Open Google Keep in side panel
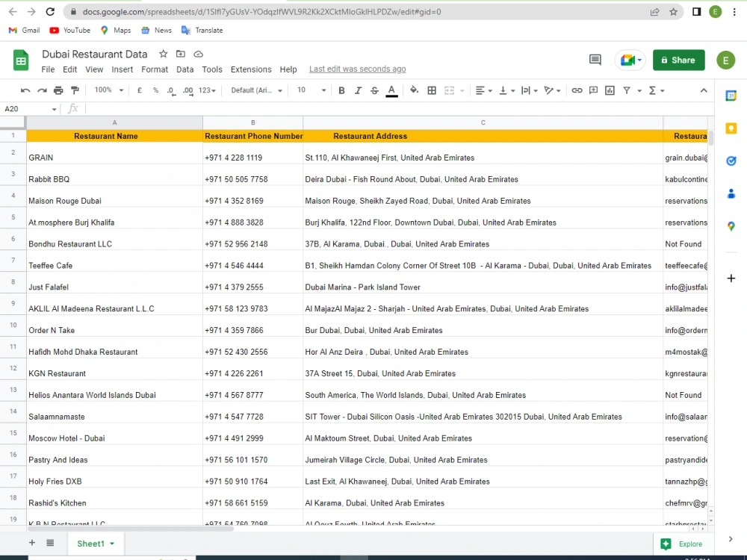Viewport: 747px width, 560px height. tap(731, 128)
